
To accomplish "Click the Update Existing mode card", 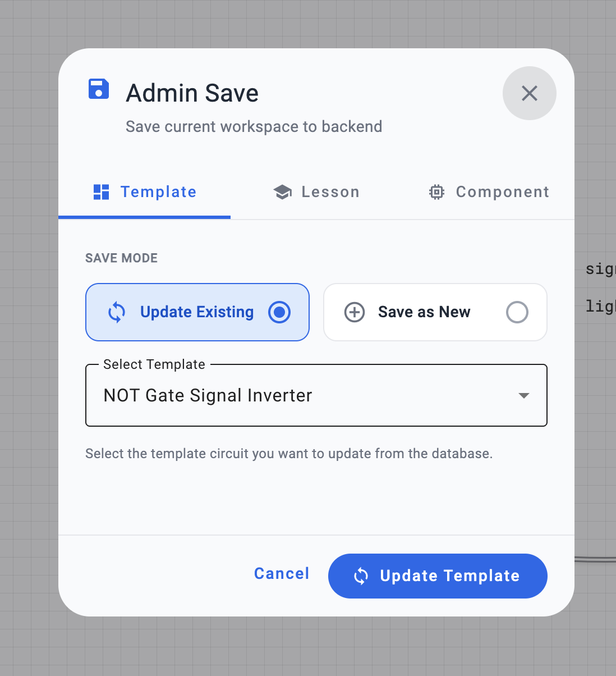I will [x=197, y=312].
